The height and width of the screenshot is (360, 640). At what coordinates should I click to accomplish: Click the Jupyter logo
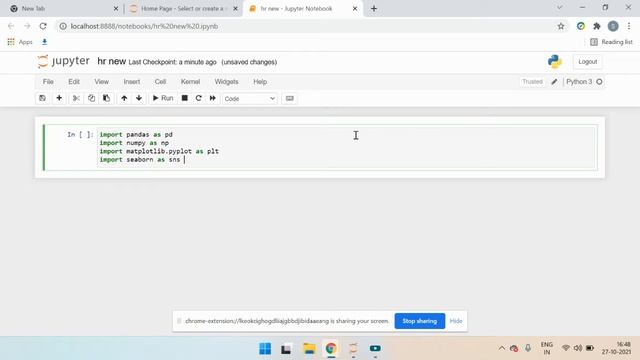click(x=63, y=61)
